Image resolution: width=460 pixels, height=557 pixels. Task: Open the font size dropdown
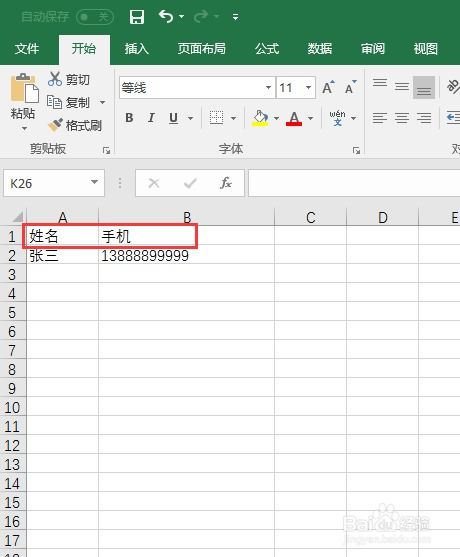[308, 87]
